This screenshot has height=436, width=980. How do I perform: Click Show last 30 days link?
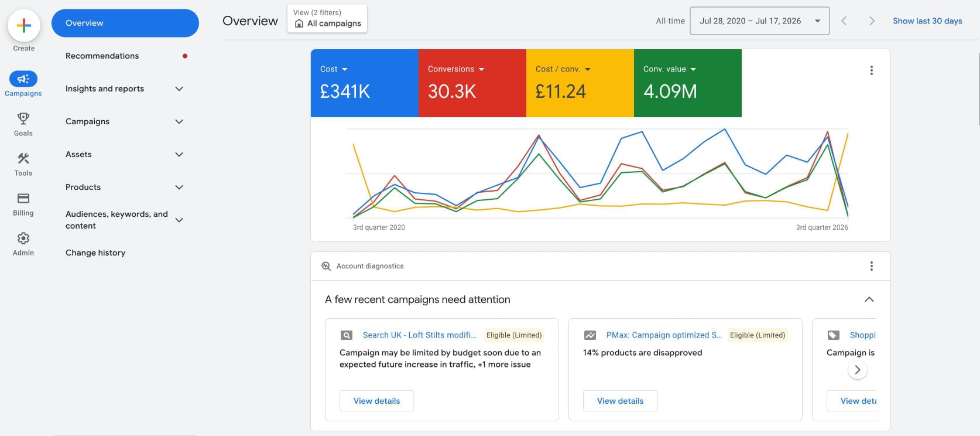point(927,21)
